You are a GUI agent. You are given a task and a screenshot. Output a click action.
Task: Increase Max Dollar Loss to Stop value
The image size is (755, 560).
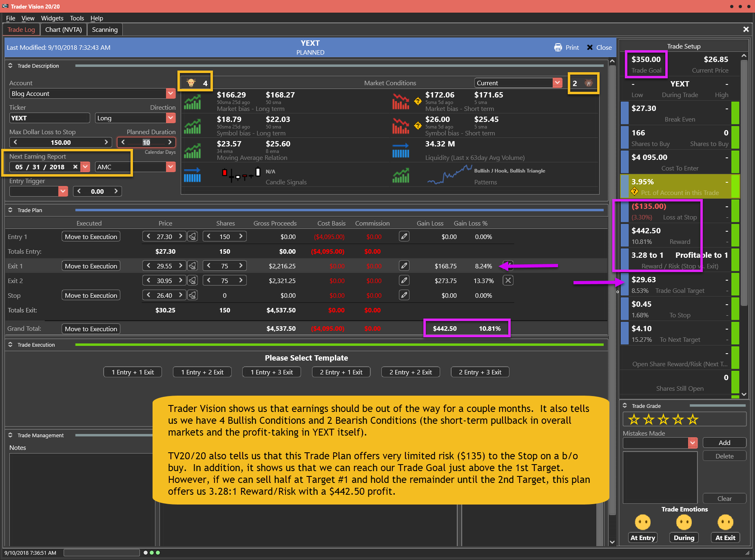(106, 142)
